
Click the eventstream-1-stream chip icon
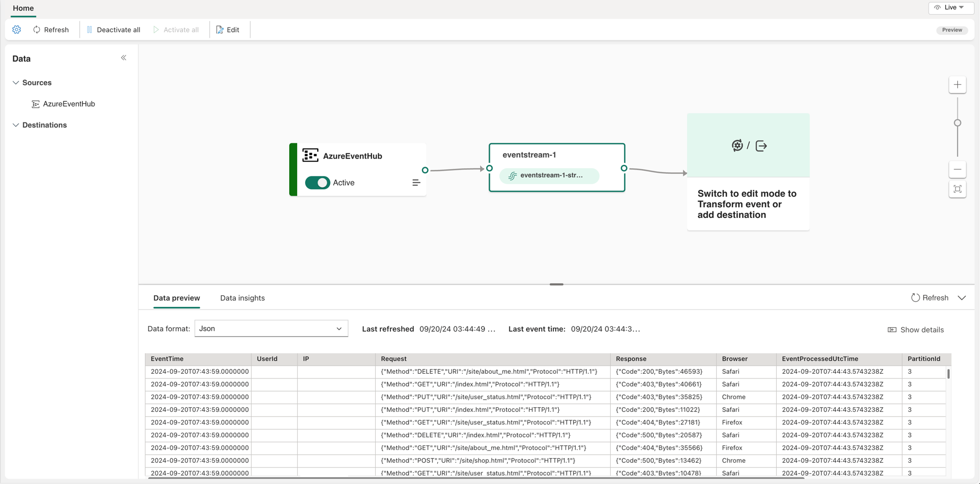[513, 175]
